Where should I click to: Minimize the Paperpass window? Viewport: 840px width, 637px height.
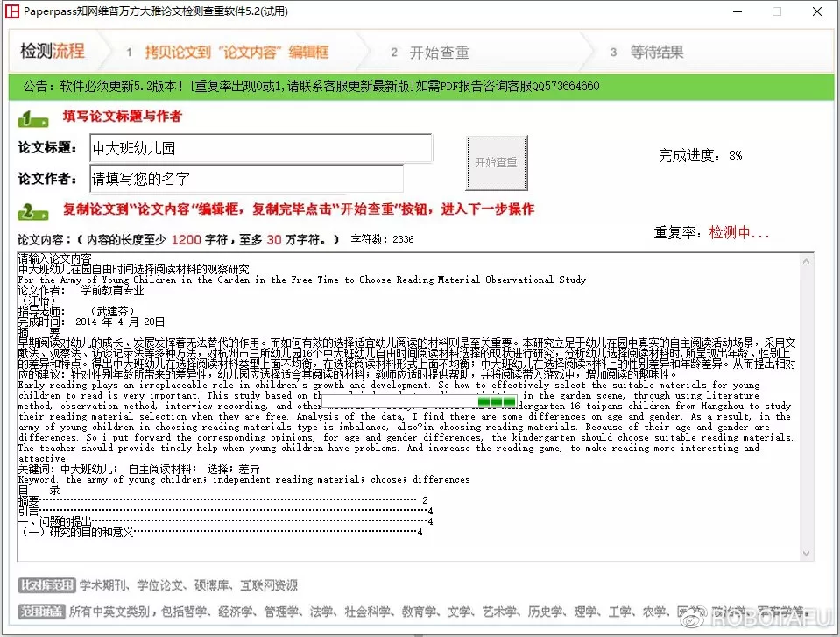pos(735,11)
